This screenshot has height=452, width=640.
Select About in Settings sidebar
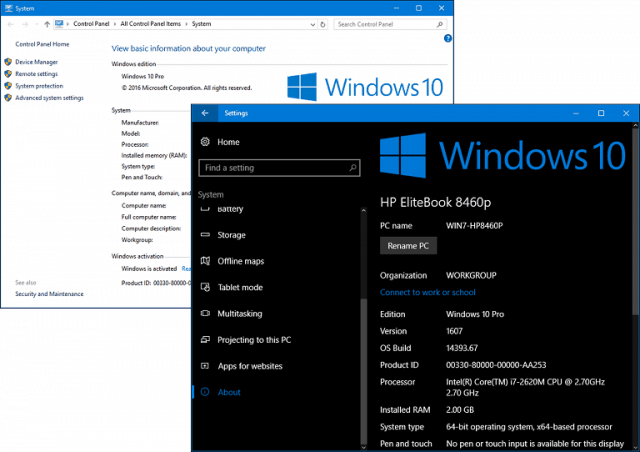[229, 392]
